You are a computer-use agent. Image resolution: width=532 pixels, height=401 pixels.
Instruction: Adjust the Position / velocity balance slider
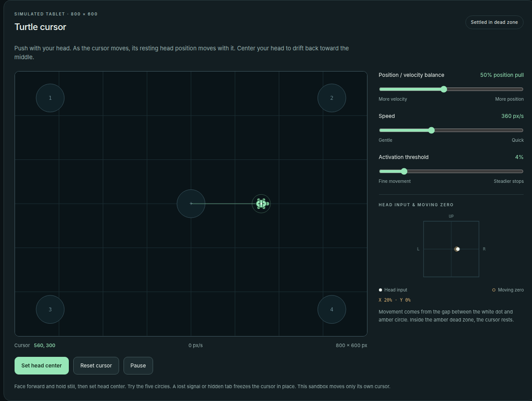click(x=451, y=89)
